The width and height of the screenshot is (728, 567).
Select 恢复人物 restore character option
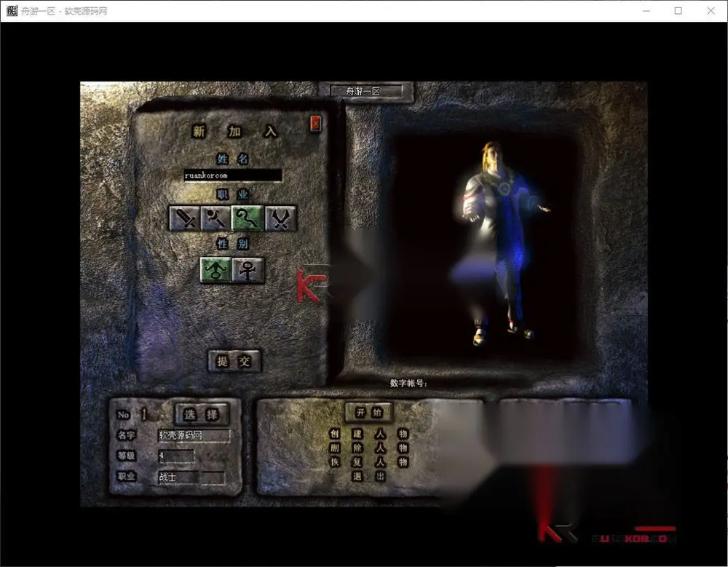point(368,461)
